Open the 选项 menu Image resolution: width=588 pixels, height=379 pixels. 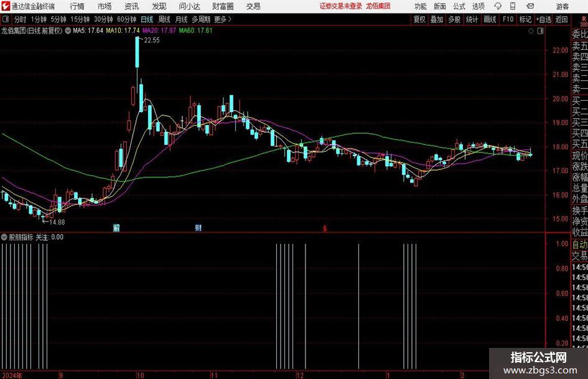478,6
